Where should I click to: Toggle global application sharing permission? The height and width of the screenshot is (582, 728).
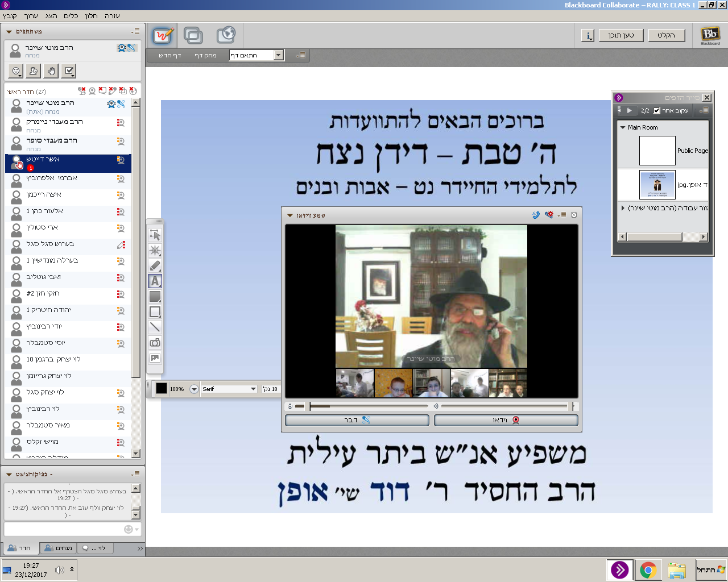(x=123, y=91)
